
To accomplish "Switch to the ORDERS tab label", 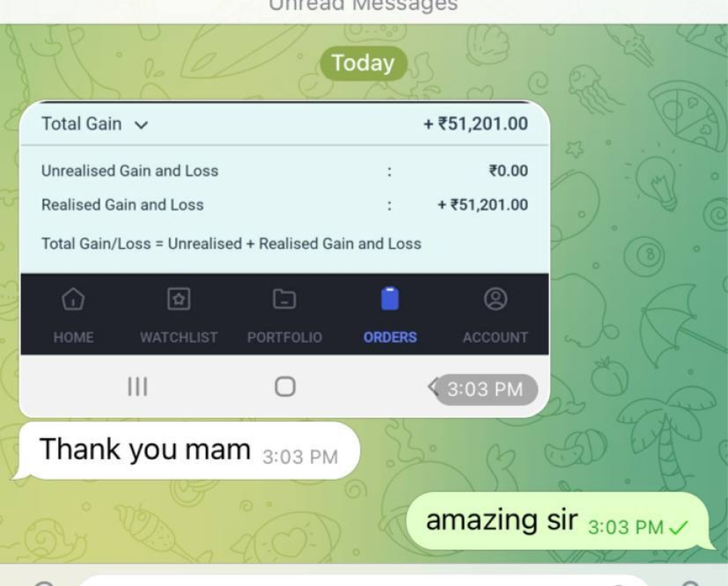I will [x=390, y=337].
